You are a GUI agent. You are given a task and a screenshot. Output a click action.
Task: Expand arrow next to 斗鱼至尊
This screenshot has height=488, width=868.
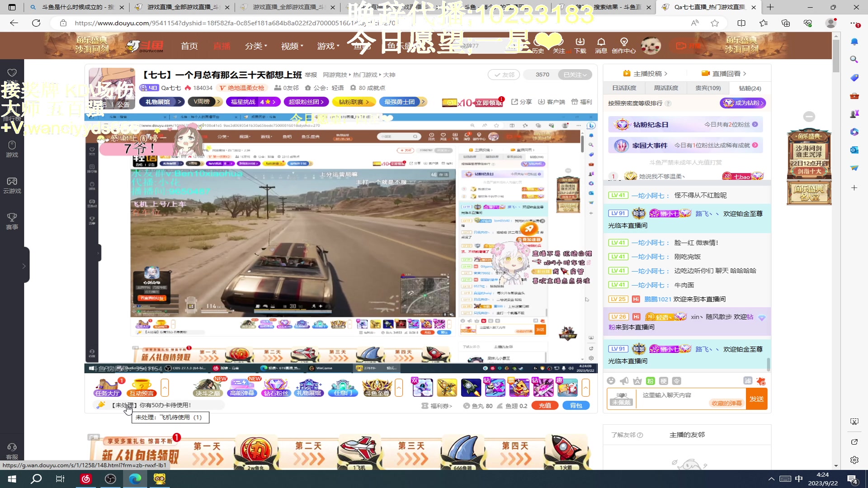pos(399,388)
